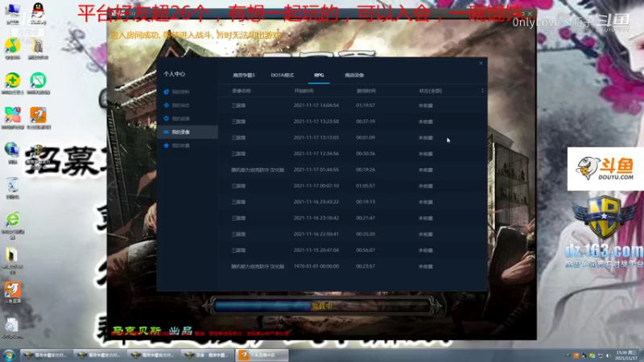
Task: Select 我的录像 camera item in sidebar
Action: [188, 132]
